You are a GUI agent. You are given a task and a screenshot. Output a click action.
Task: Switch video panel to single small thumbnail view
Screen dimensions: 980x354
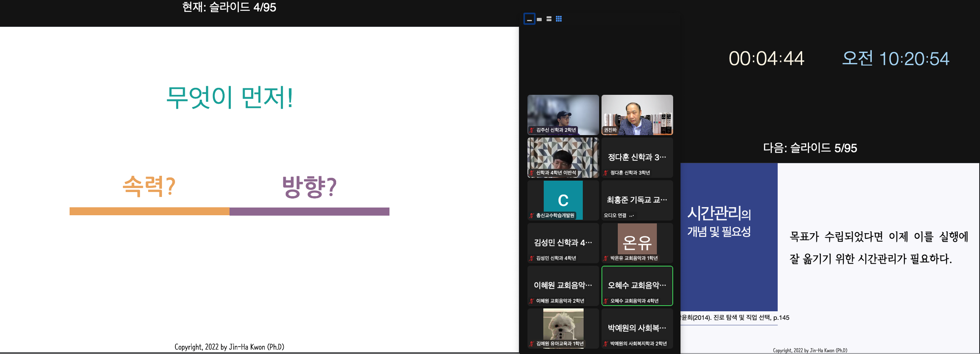[539, 19]
